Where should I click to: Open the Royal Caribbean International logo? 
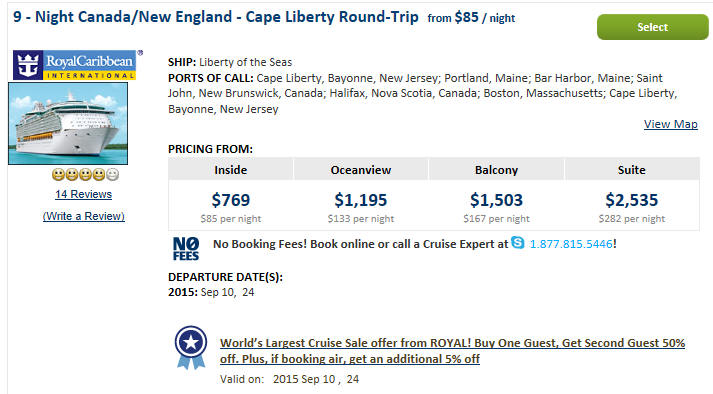tap(75, 65)
